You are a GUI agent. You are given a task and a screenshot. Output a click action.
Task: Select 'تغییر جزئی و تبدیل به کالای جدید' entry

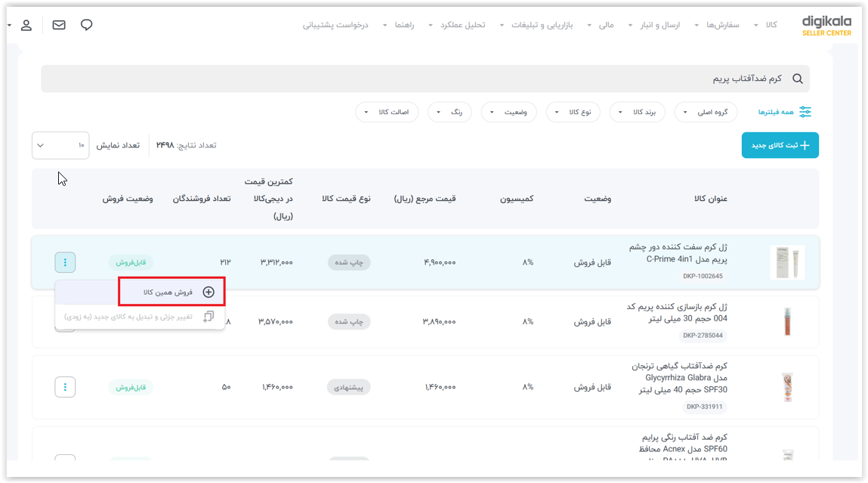pos(140,317)
